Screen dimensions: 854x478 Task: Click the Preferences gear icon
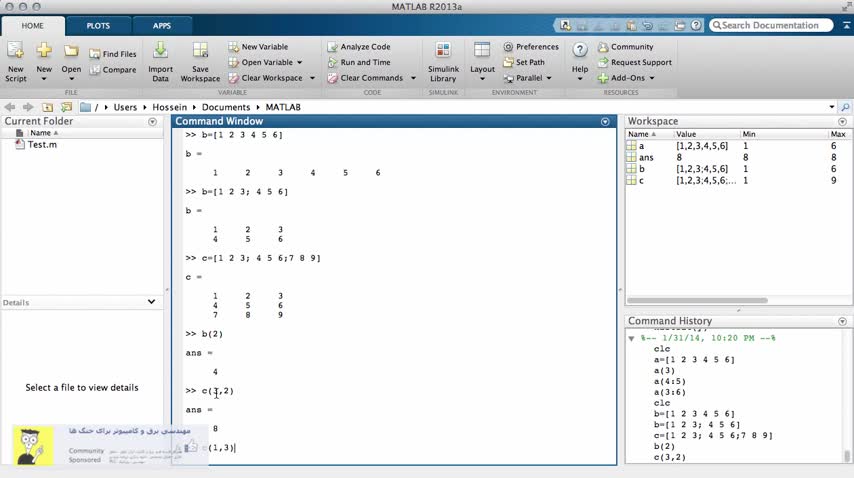pyautogui.click(x=508, y=47)
